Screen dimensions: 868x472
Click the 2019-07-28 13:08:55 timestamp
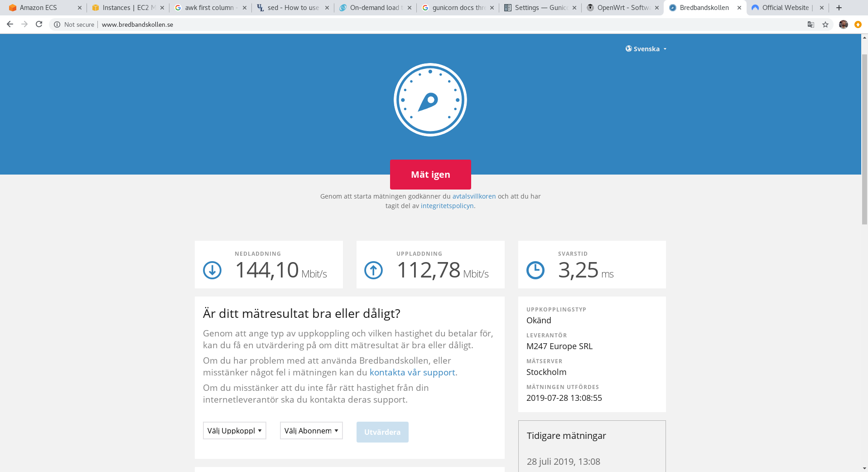[564, 398]
